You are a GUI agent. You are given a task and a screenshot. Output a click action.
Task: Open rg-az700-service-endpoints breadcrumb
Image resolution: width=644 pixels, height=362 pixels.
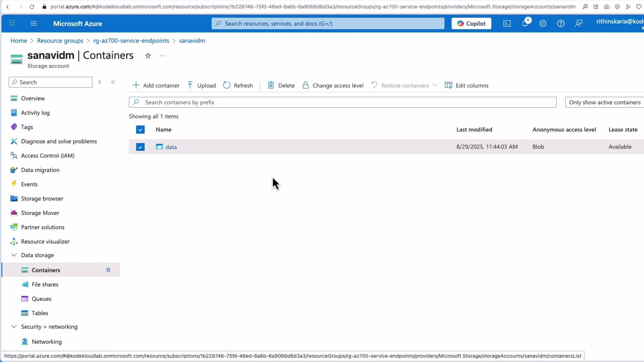[131, 41]
